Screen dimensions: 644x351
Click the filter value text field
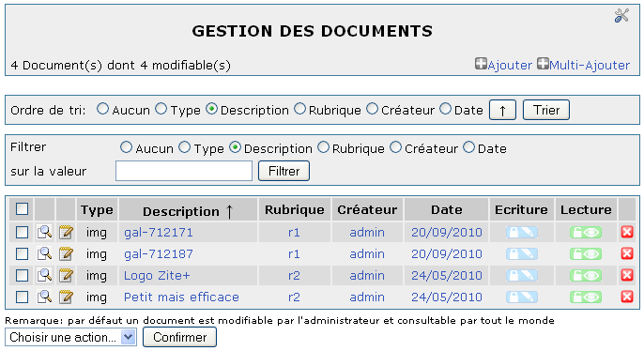point(184,171)
